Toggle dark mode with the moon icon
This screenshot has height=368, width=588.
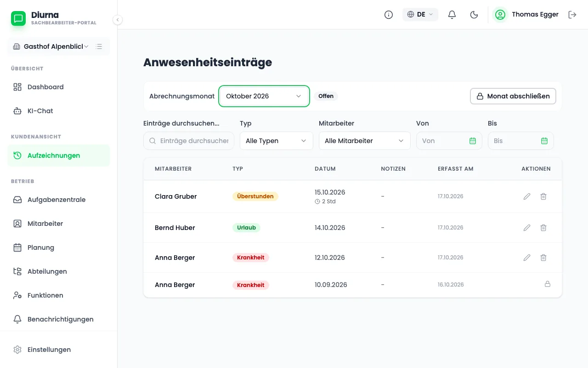pos(474,15)
